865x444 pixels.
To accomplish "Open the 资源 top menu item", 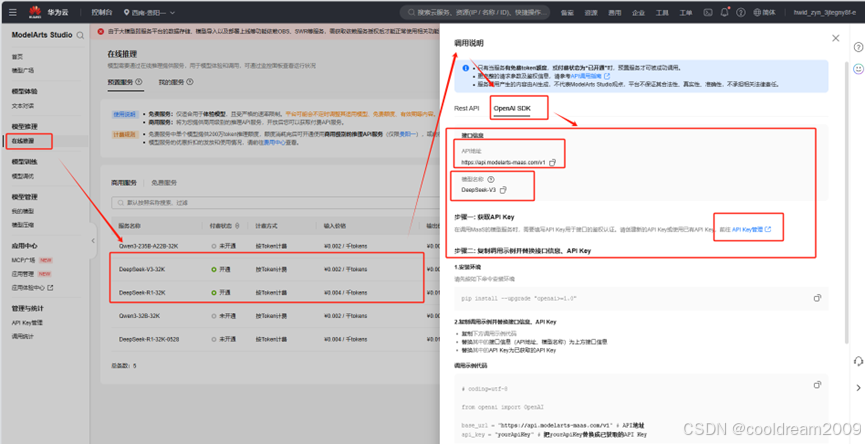I will 591,13.
